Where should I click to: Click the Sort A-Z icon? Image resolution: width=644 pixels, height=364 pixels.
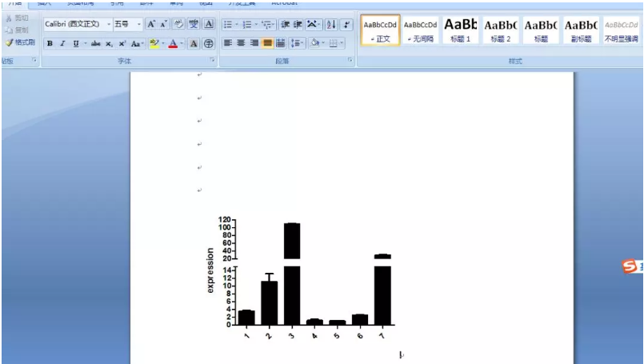(331, 25)
